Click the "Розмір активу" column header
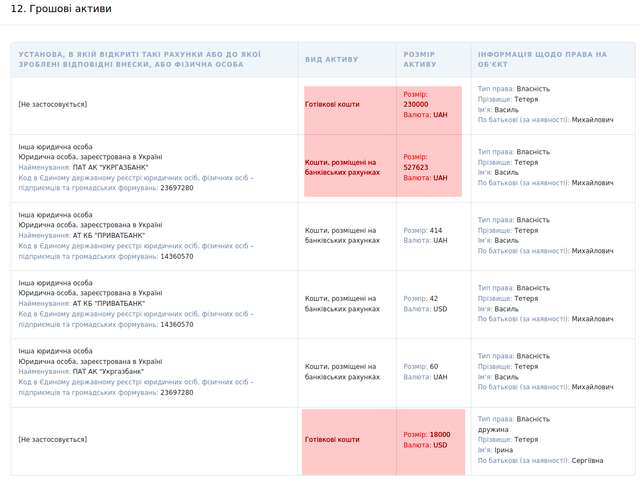Screen dimensions: 640x480 pyautogui.click(x=420, y=59)
